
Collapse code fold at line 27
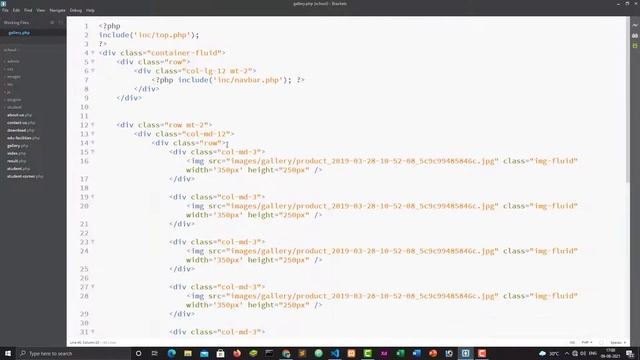click(93, 287)
